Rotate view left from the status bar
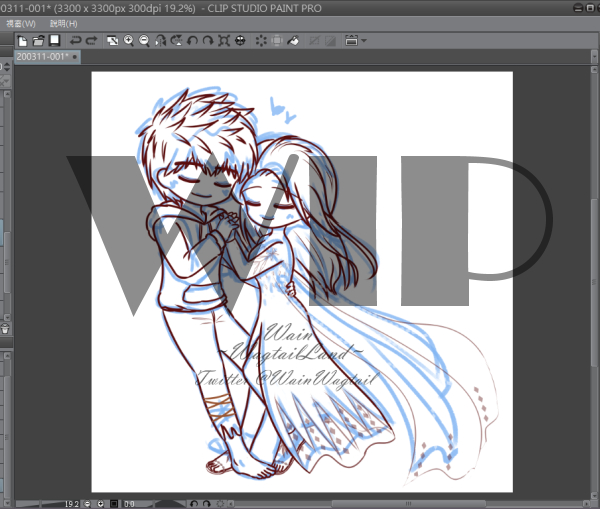Image resolution: width=600 pixels, height=509 pixels. (x=194, y=504)
